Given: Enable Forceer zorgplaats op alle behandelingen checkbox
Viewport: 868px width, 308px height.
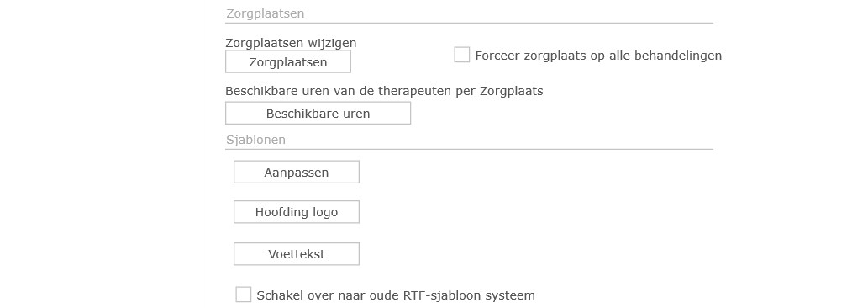Looking at the screenshot, I should pyautogui.click(x=461, y=55).
